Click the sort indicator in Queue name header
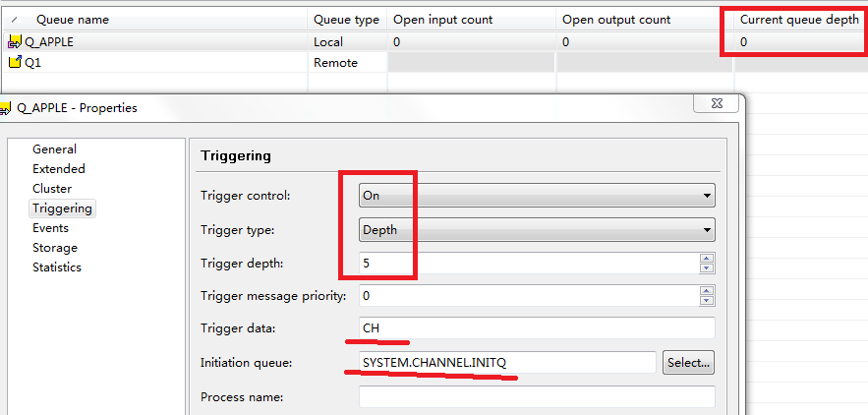868x415 pixels. click(14, 20)
